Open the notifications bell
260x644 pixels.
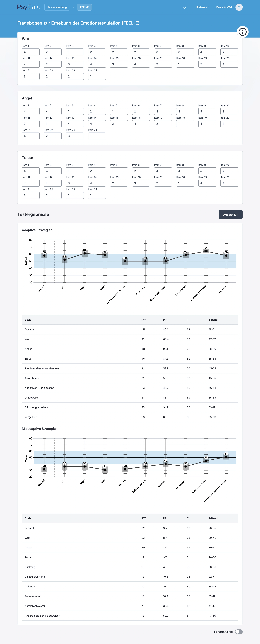[x=185, y=7]
